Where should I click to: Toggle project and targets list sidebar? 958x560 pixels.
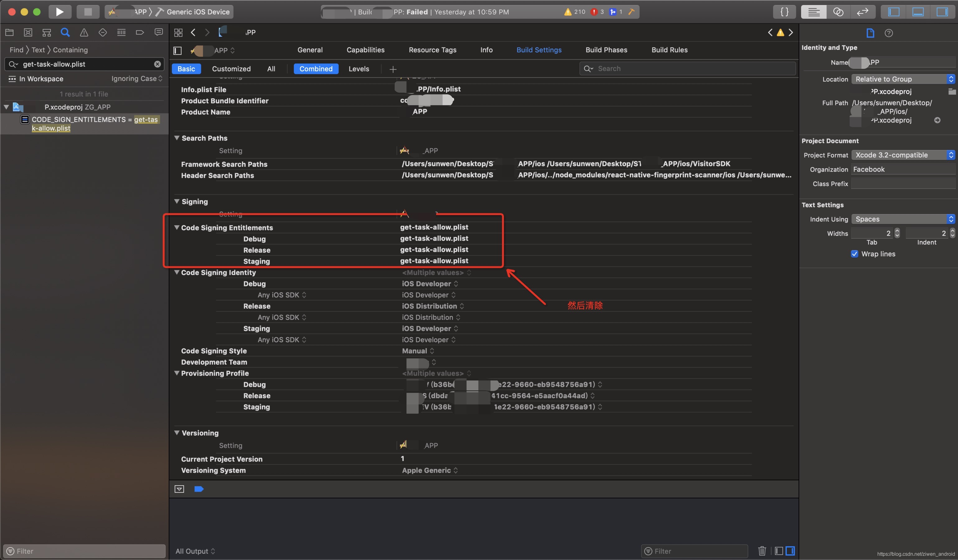(177, 50)
